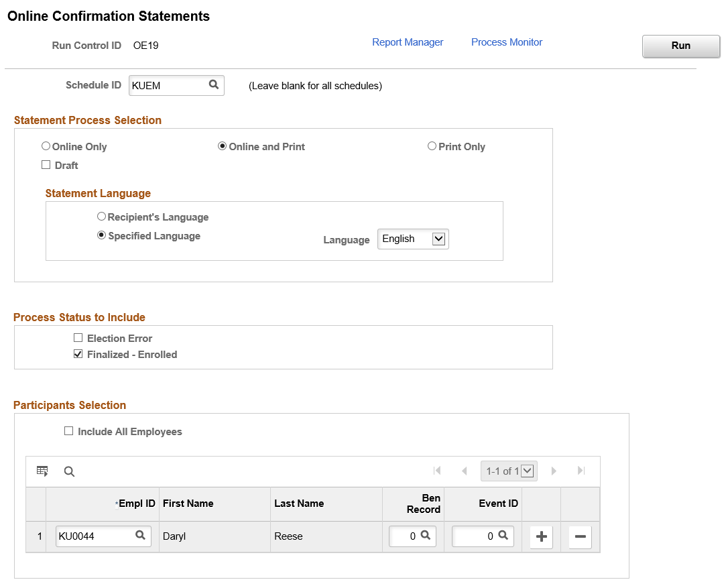Image resolution: width=728 pixels, height=588 pixels.
Task: Open the Schedule ID lookup magnifier
Action: coord(214,84)
